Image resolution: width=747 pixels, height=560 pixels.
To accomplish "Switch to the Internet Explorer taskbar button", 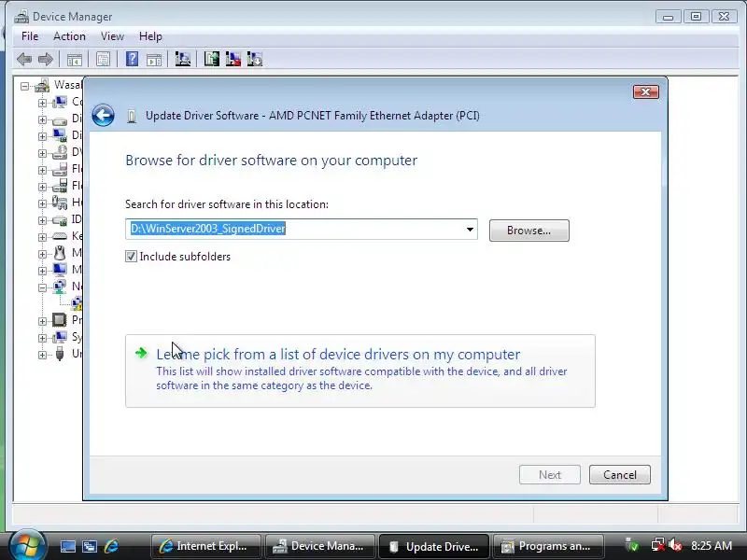I will click(205, 546).
